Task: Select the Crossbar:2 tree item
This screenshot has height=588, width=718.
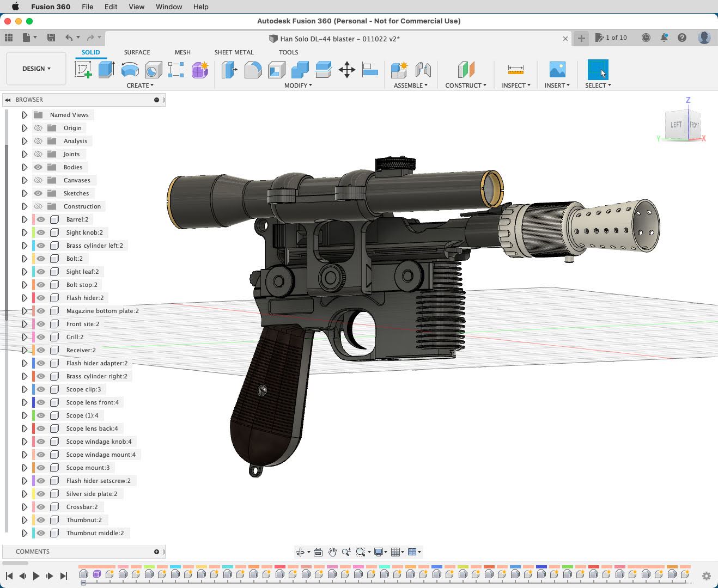Action: coord(82,507)
